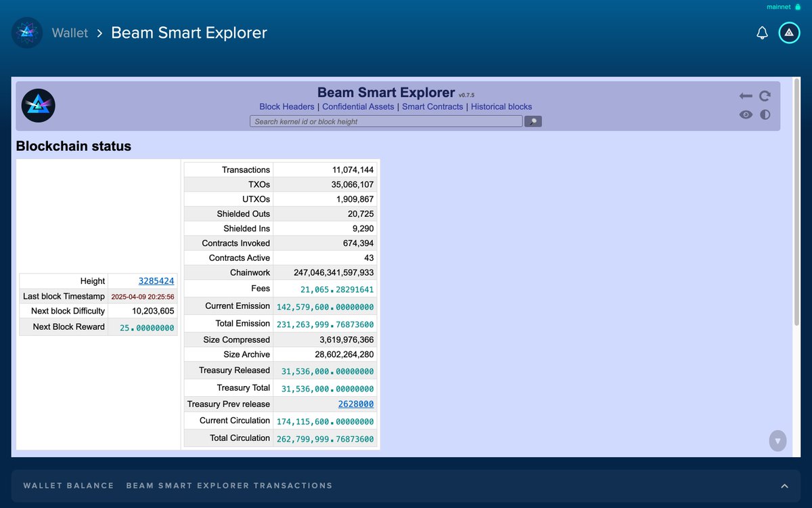Click the Treasury Released amount
The width and height of the screenshot is (812, 508).
328,371
